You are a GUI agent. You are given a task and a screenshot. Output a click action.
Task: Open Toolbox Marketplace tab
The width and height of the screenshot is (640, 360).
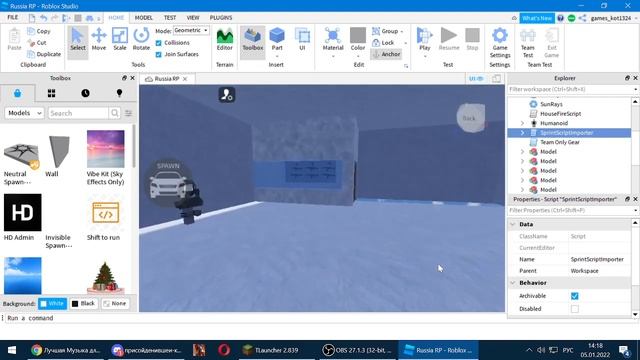click(x=17, y=93)
